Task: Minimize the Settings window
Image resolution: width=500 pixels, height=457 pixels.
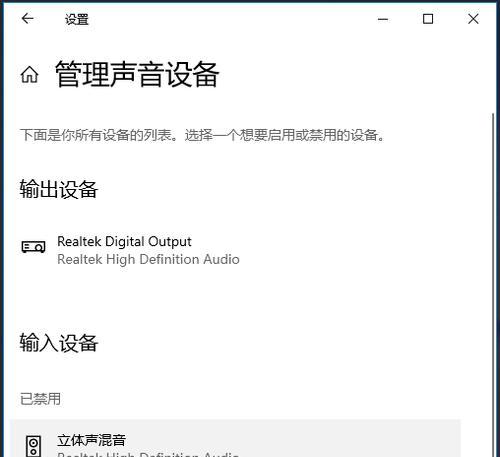Action: (383, 19)
